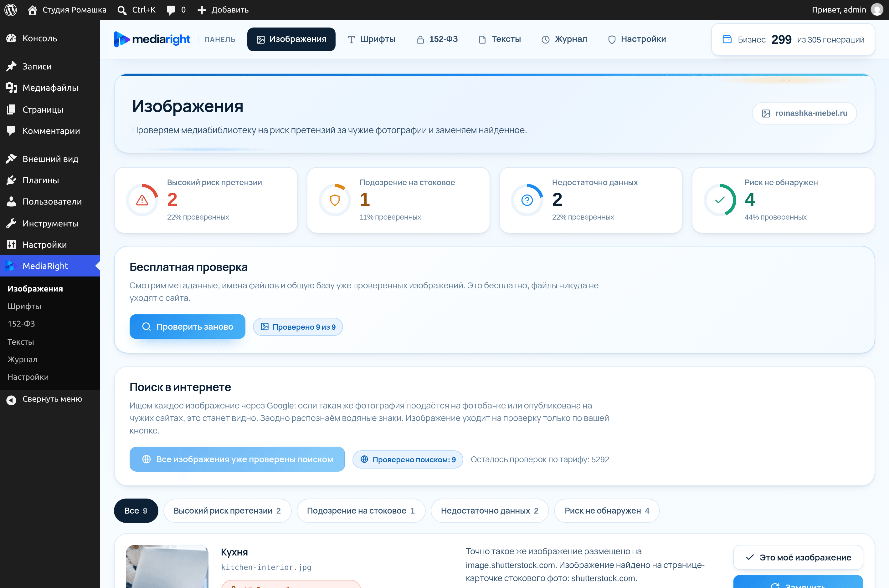
Task: Click the Записи pin icon
Action: (x=12, y=66)
